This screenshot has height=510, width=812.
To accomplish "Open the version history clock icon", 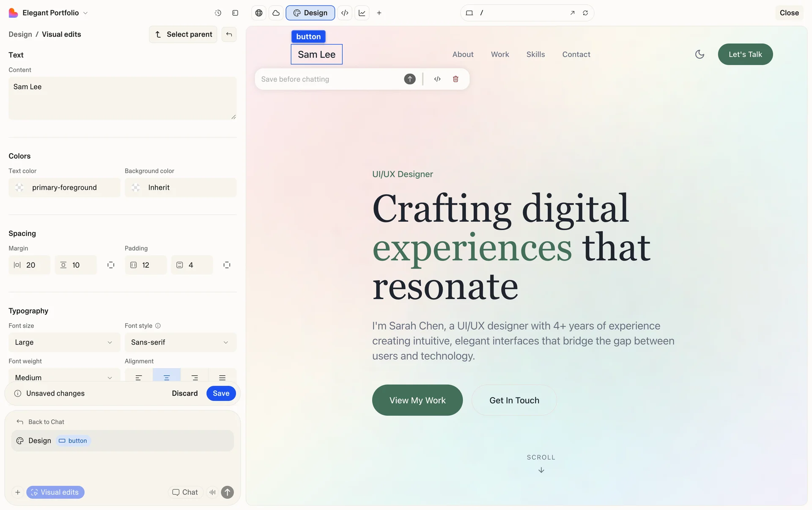I will coord(218,13).
